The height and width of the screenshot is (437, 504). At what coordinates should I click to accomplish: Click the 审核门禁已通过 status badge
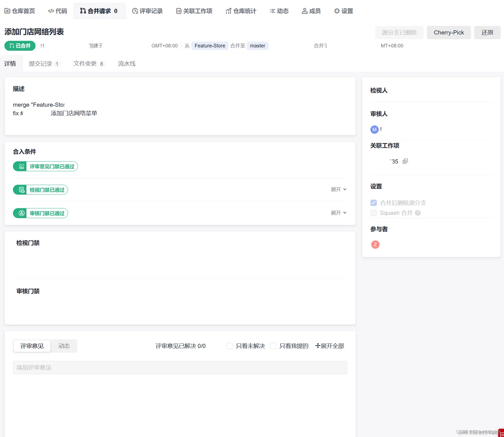(x=40, y=213)
